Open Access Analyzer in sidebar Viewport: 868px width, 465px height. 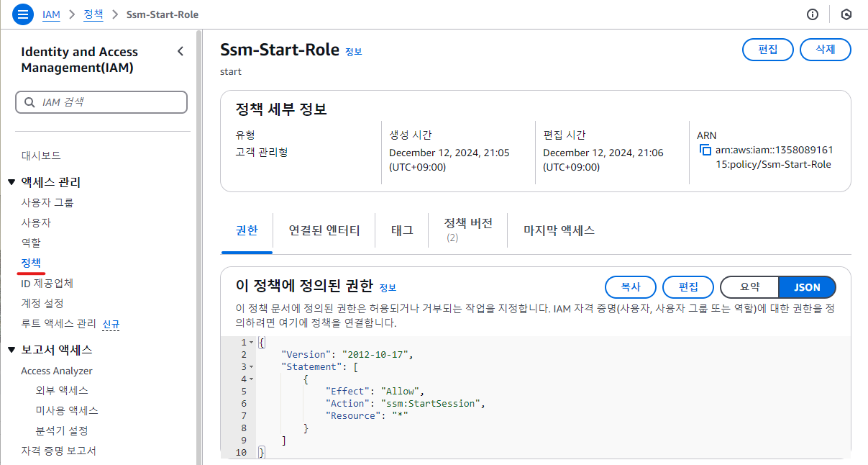coord(57,371)
